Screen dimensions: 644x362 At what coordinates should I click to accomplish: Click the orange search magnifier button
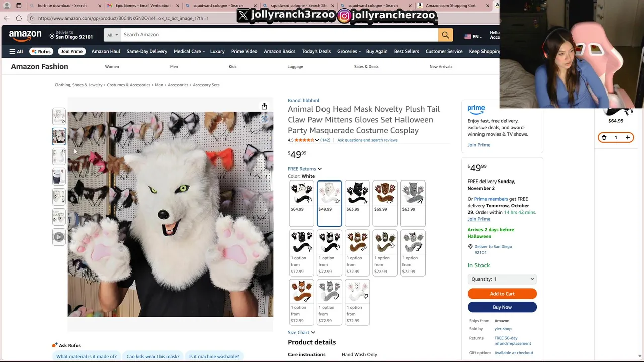[x=445, y=35]
